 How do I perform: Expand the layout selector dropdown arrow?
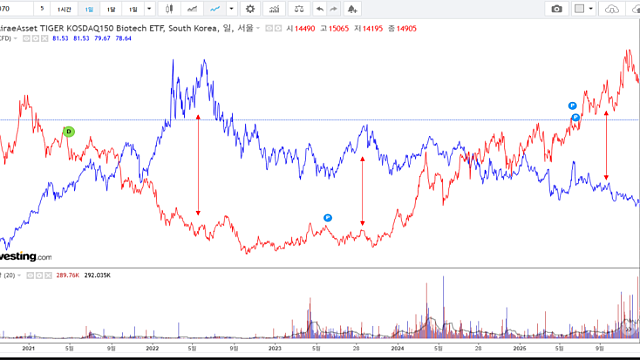tap(591, 9)
